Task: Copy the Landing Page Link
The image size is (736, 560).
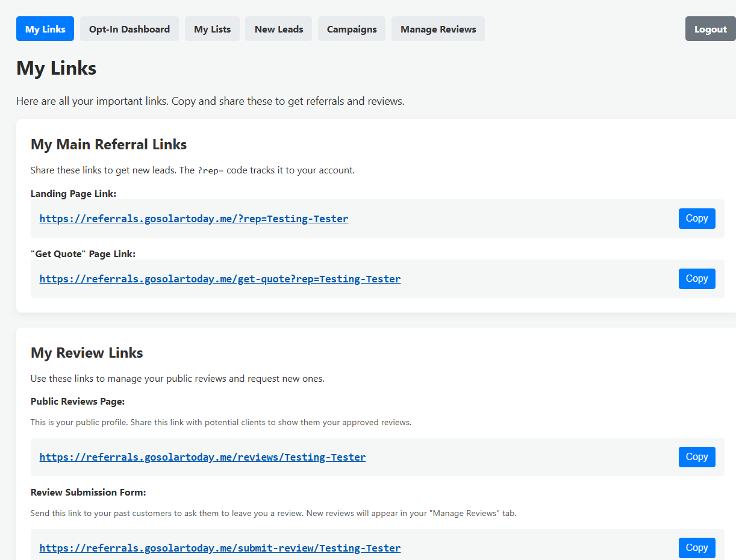Action: pos(696,218)
